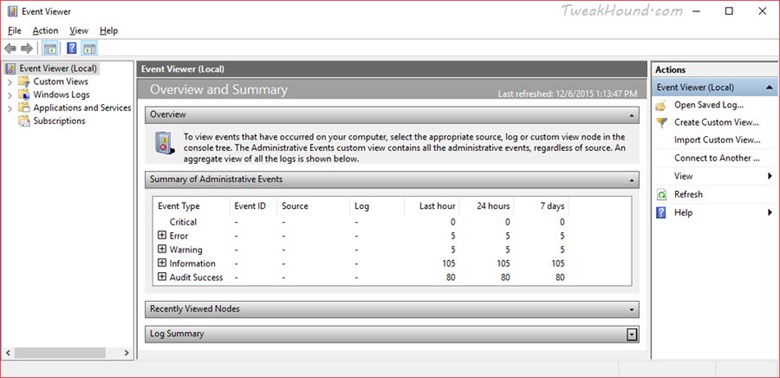Image resolution: width=780 pixels, height=378 pixels.
Task: Expand the Audit Success event type row
Action: (x=162, y=277)
